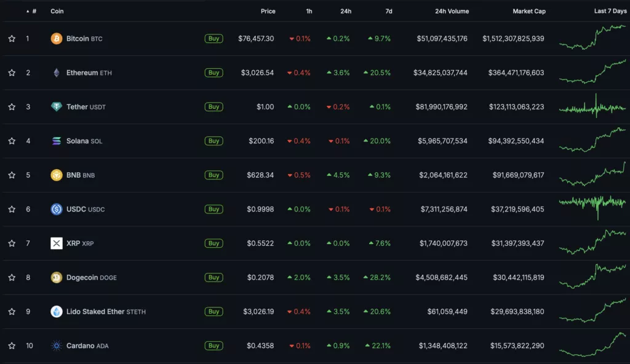This screenshot has height=364, width=630.
Task: Click BNB market cap $91,669,079,617
Action: click(x=518, y=175)
